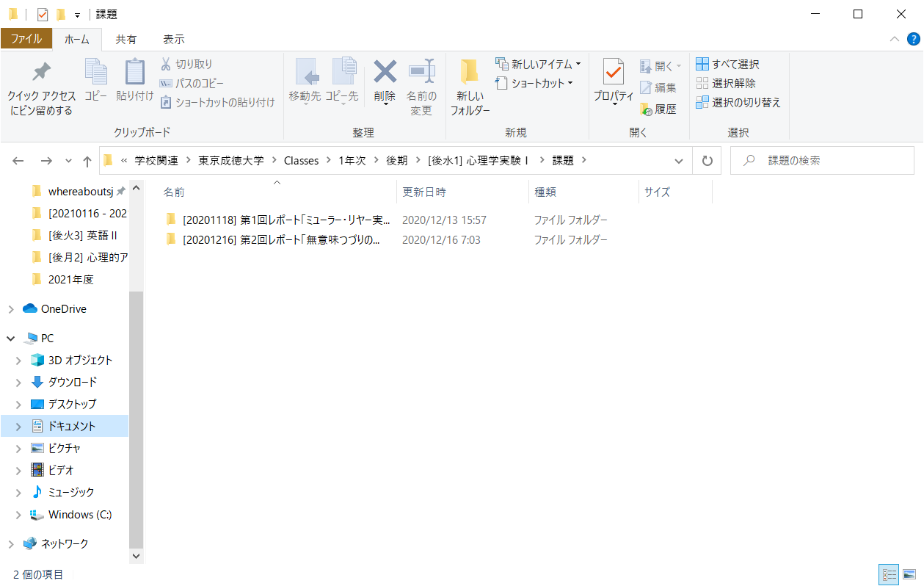Expand the ダウンロード tree node

pyautogui.click(x=19, y=383)
